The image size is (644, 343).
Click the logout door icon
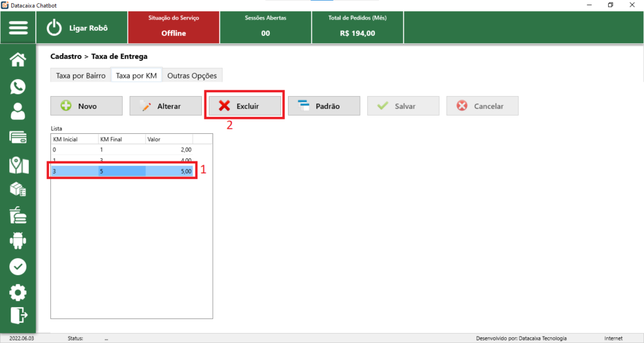(x=18, y=315)
